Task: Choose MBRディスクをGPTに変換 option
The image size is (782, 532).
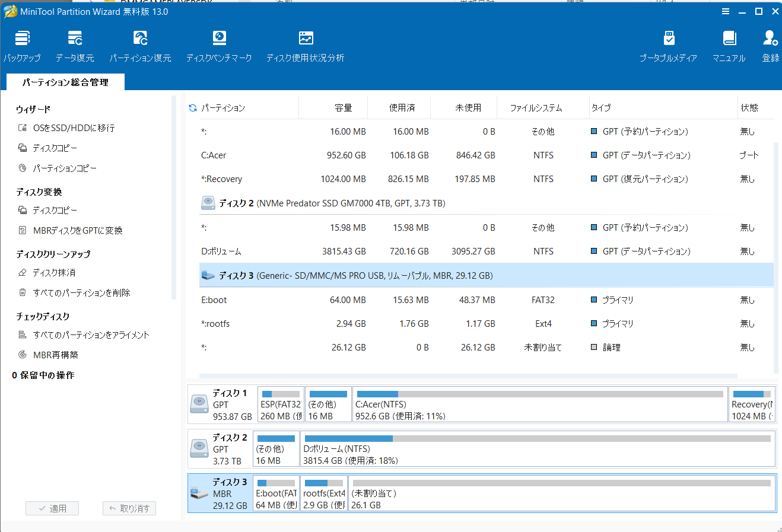Action: point(77,231)
